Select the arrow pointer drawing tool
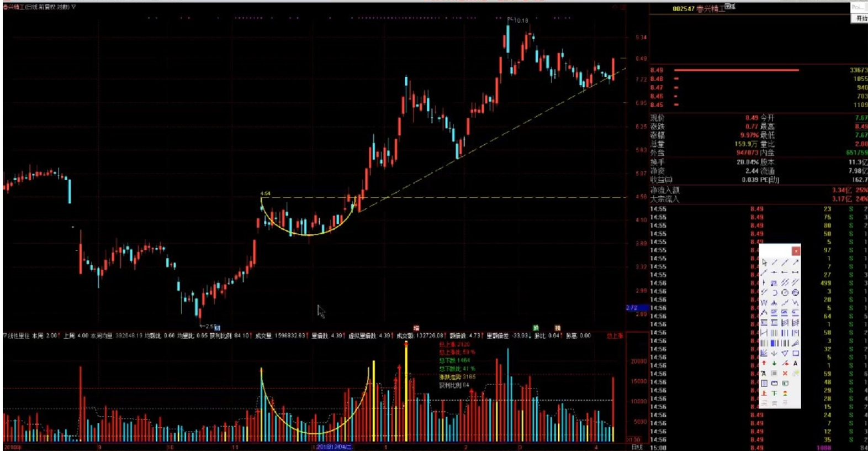Viewport: 868px width, 451px height. coord(764,263)
